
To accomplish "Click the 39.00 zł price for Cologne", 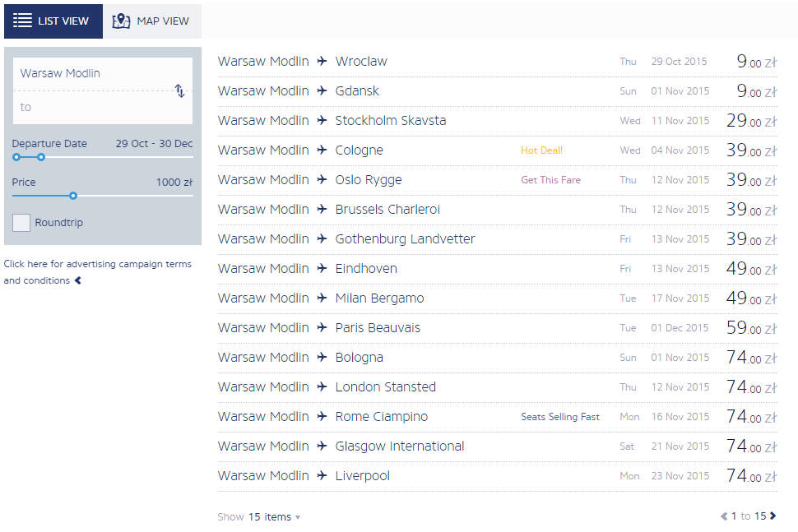I will (752, 150).
